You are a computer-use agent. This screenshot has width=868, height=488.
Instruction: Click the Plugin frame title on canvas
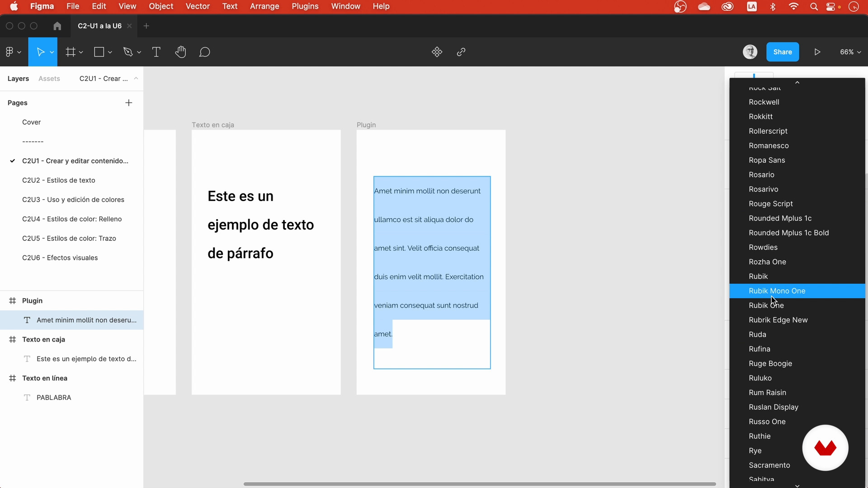366,125
